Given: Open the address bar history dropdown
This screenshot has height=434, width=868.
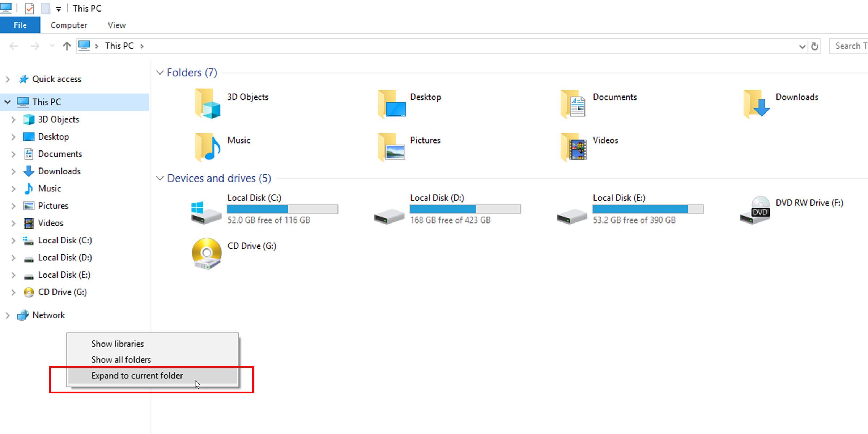Looking at the screenshot, I should 802,46.
